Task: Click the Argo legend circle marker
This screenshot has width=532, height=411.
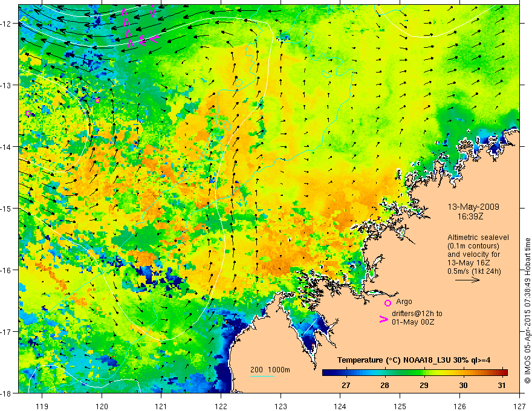Action: 388,303
